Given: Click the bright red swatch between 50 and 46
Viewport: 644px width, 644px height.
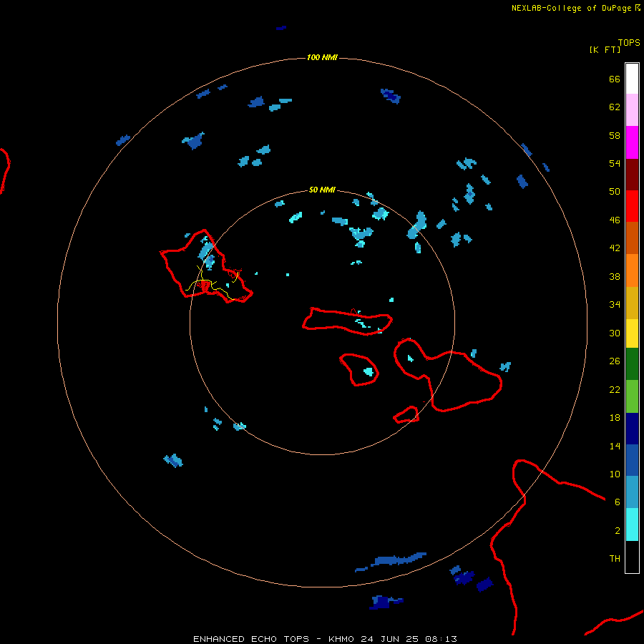Looking at the screenshot, I should [632, 206].
